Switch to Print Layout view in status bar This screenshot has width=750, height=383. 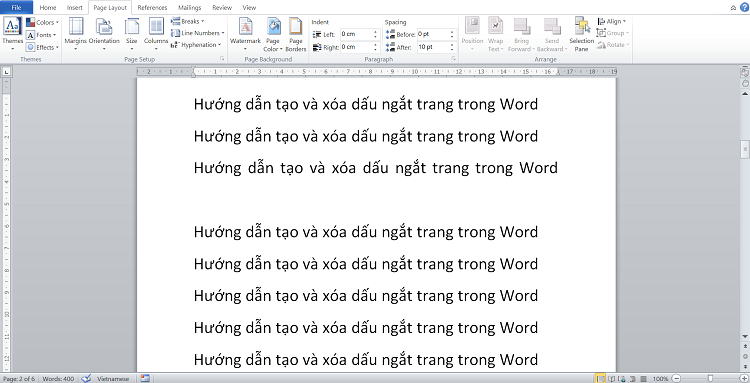[x=600, y=379]
